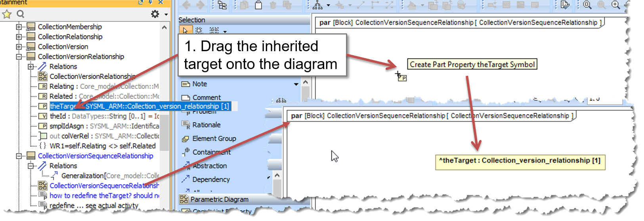Collapse the CollectionVersionSequenceRelationship tree node
The image size is (644, 221).
[19, 156]
